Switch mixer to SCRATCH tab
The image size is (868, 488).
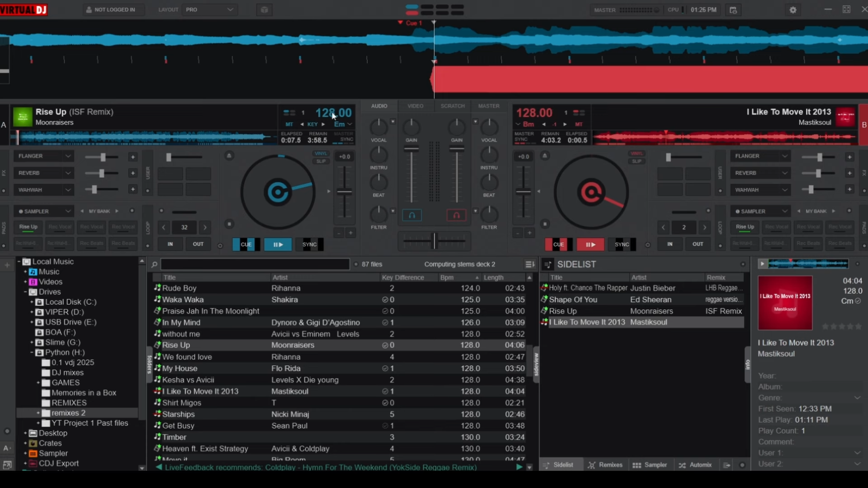453,106
